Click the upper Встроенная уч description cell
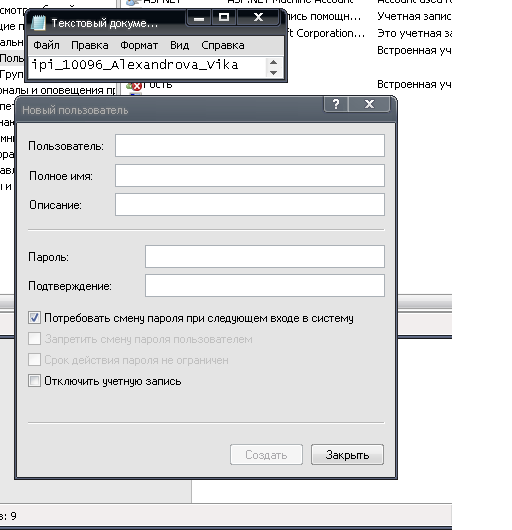The height and width of the screenshot is (530, 512). click(x=414, y=50)
